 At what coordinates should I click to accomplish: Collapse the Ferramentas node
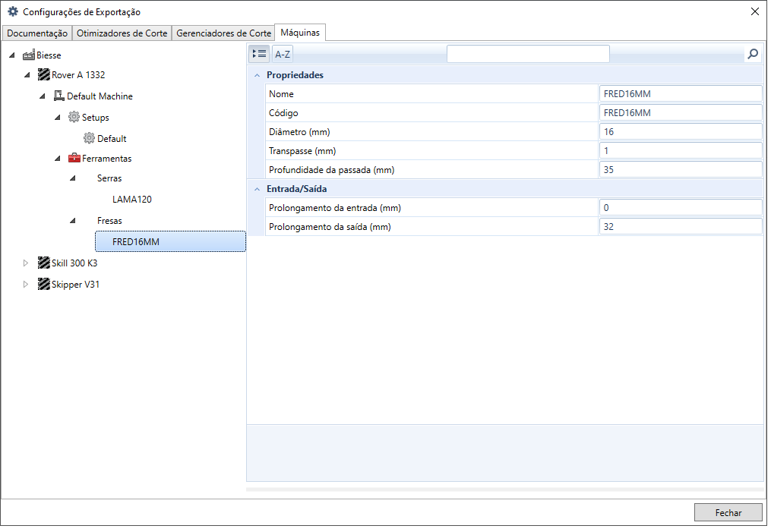pyautogui.click(x=58, y=159)
